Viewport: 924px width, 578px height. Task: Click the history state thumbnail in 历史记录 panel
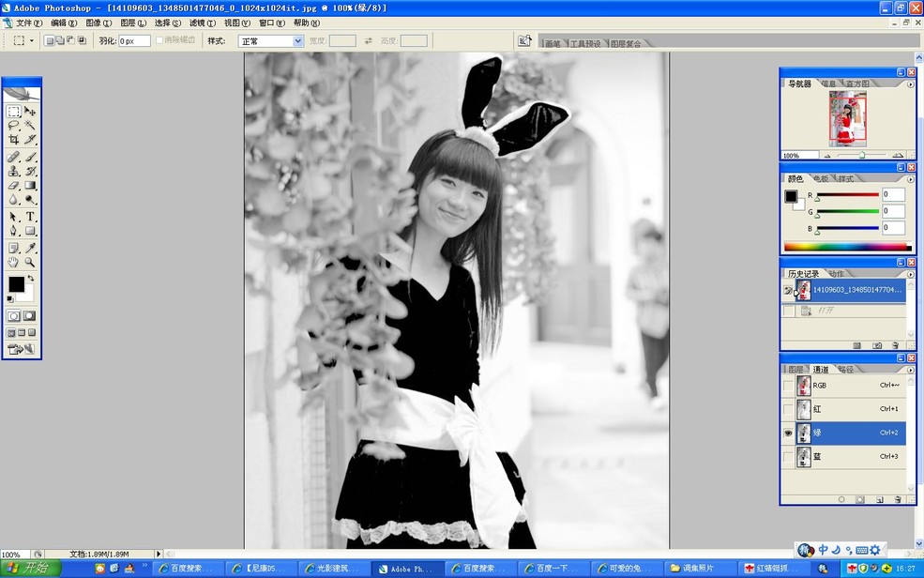[x=805, y=289]
